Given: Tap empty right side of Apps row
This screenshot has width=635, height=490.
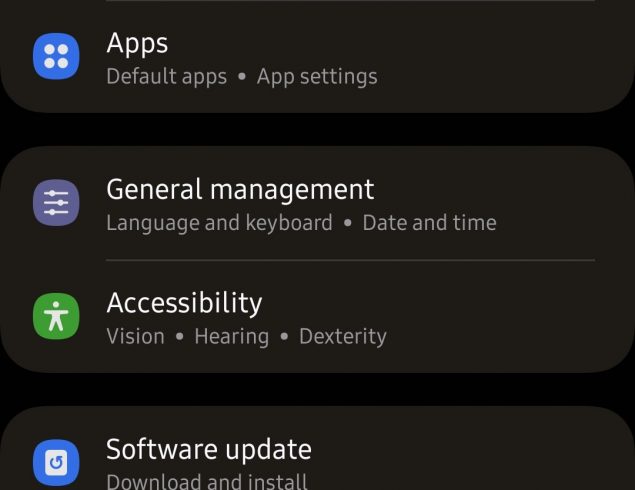Looking at the screenshot, I should pyautogui.click(x=520, y=57).
